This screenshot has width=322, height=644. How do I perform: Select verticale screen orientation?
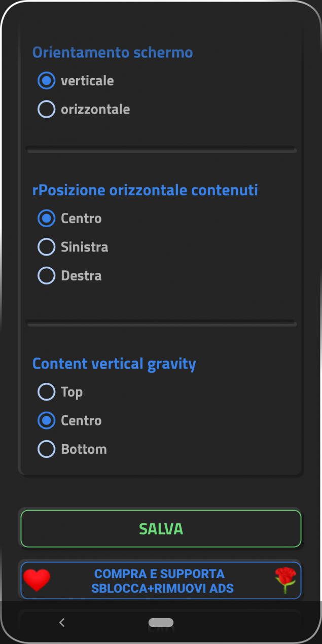(x=76, y=81)
